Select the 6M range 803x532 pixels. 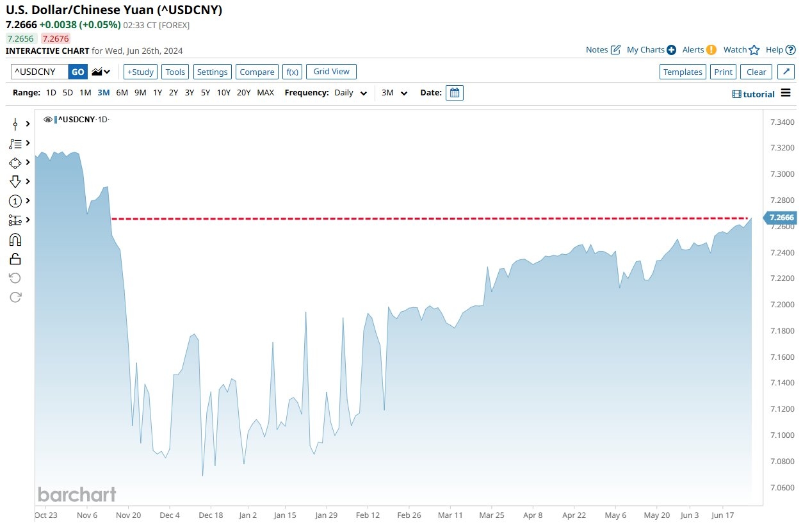(x=122, y=93)
